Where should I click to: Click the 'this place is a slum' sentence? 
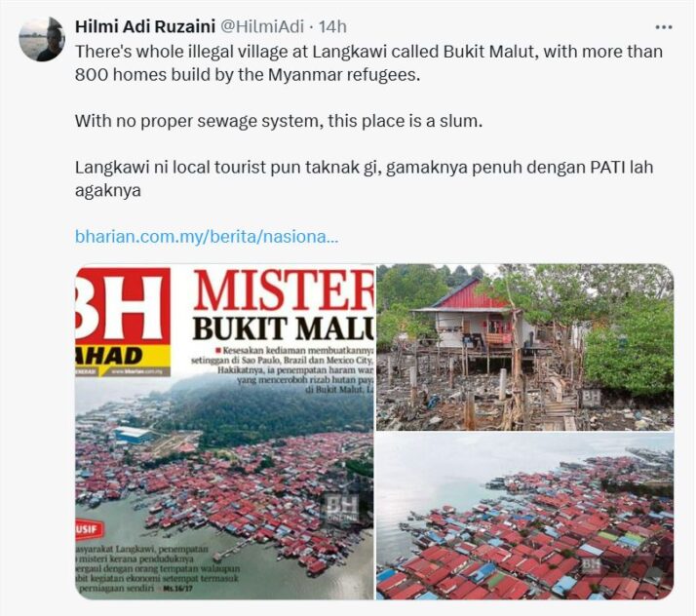tap(279, 121)
